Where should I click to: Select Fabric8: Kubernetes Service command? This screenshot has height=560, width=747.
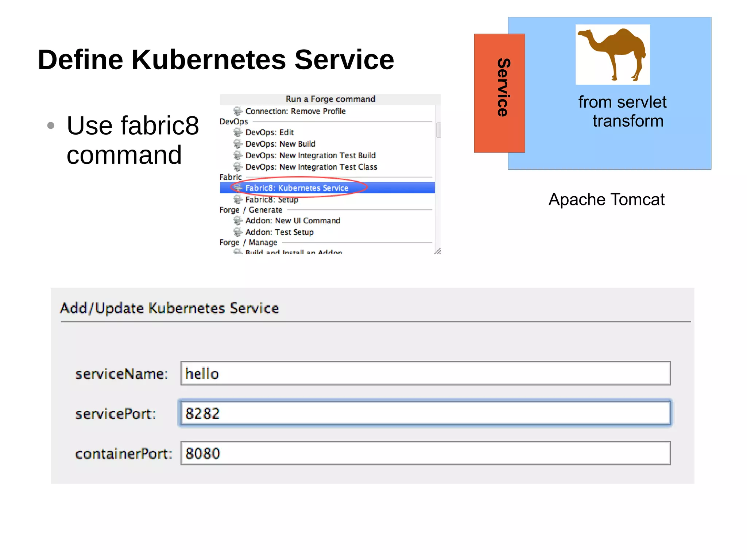click(x=297, y=188)
